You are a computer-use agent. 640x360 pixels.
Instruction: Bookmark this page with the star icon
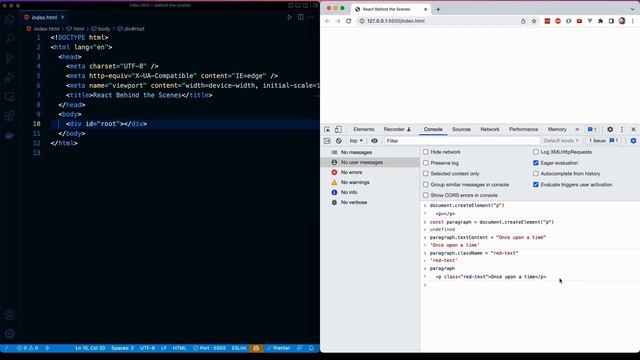coord(534,21)
